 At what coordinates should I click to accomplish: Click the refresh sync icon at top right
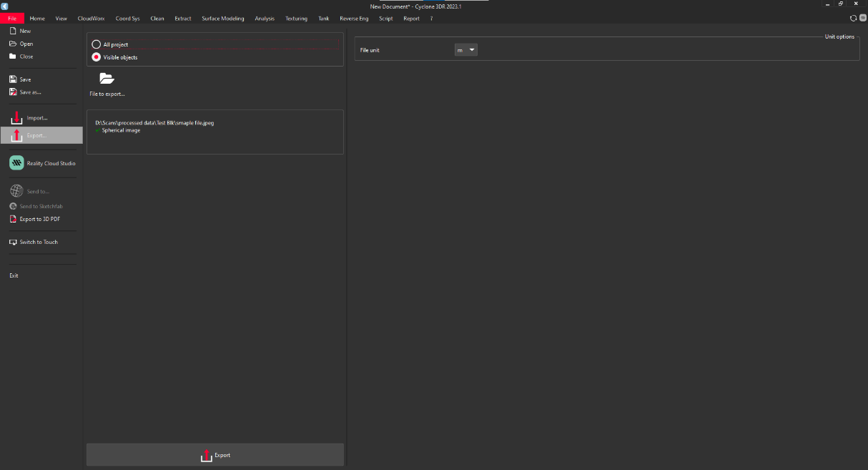coord(853,18)
